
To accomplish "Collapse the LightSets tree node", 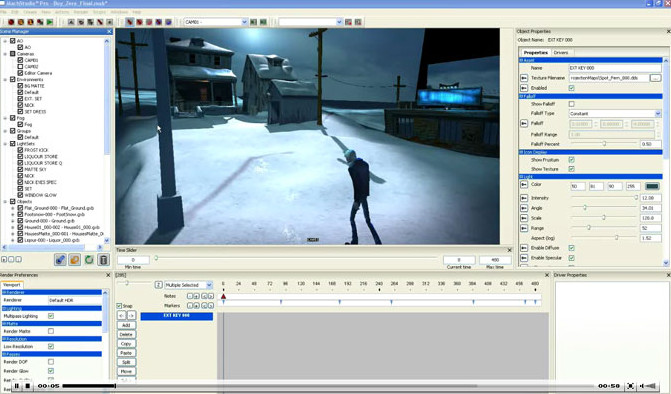I will pos(5,144).
